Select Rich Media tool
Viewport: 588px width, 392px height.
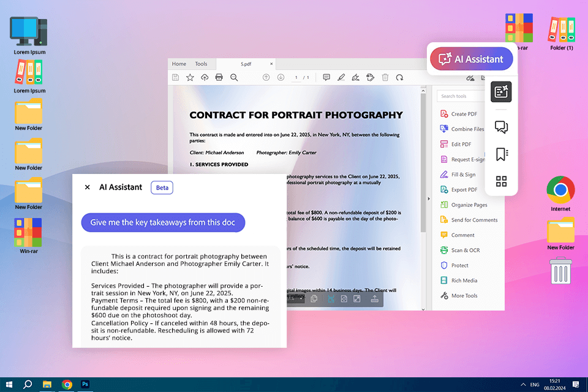pyautogui.click(x=459, y=281)
